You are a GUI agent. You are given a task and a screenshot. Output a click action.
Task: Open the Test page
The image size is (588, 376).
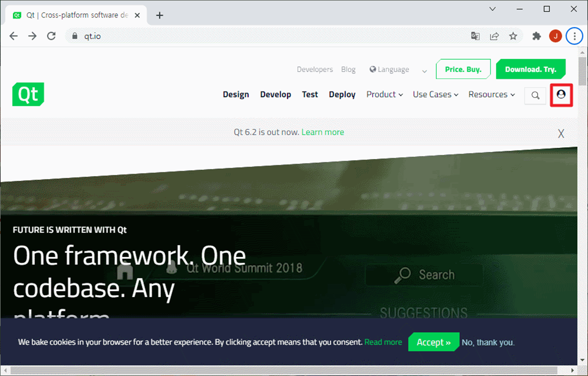point(310,94)
